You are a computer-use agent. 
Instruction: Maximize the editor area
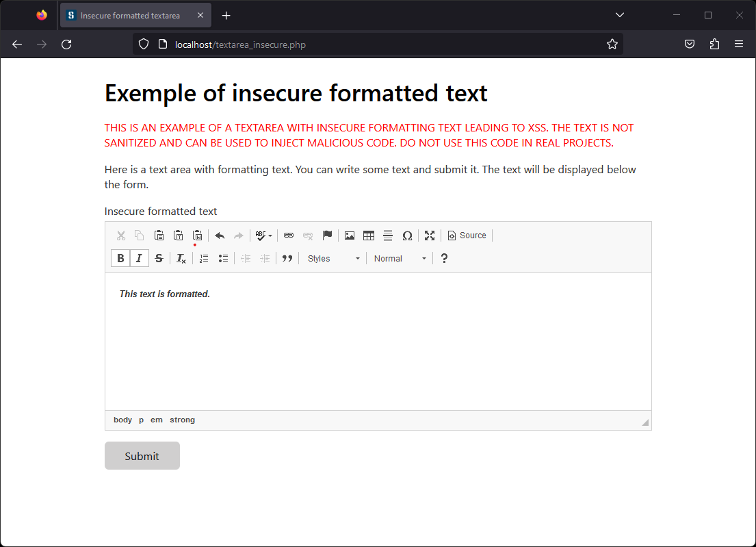point(430,236)
